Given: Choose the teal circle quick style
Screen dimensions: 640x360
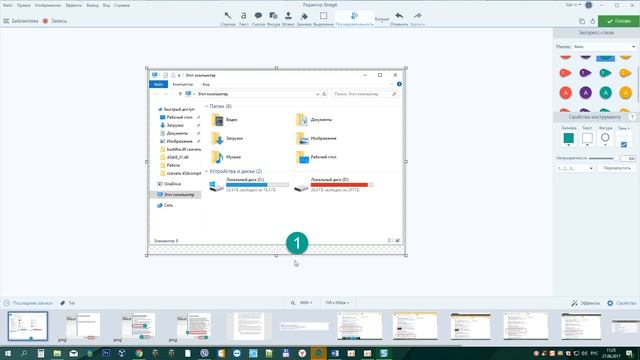Looking at the screenshot, I should pyautogui.click(x=605, y=93).
